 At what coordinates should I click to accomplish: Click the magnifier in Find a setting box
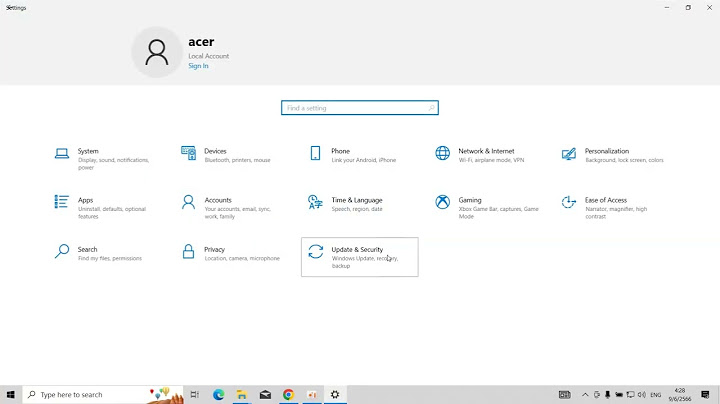[x=431, y=108]
